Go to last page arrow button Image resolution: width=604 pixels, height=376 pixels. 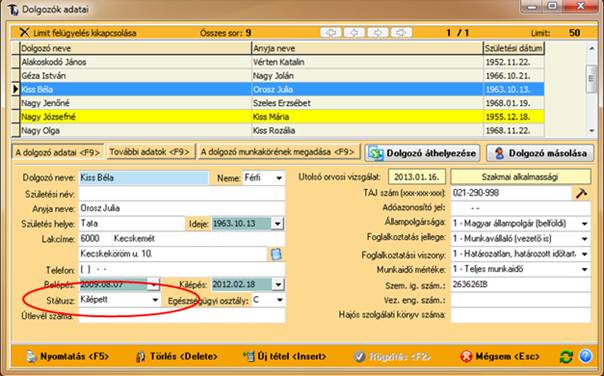click(401, 33)
